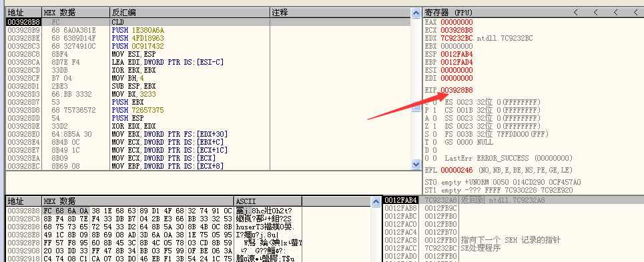The height and width of the screenshot is (262, 644).
Task: Select the PUSH 4FD18963 instruction
Action: coord(208,38)
